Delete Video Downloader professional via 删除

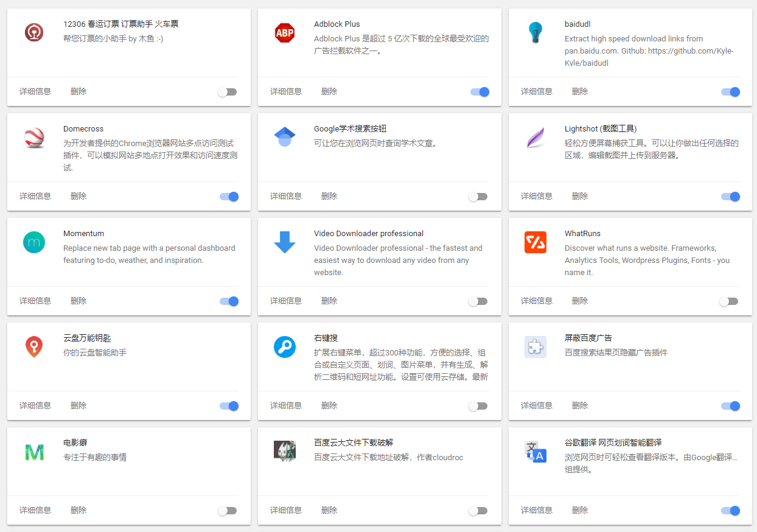click(329, 301)
